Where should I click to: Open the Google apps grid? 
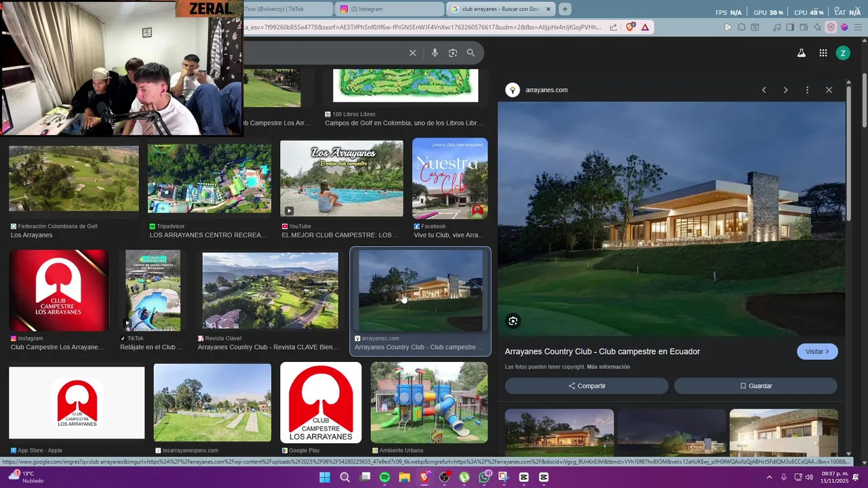[823, 53]
